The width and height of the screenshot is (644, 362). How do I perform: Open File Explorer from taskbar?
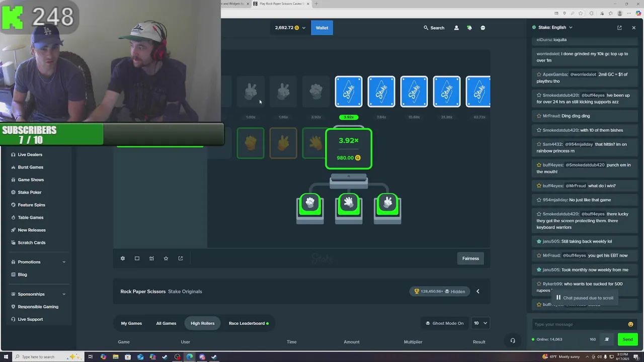(115, 357)
